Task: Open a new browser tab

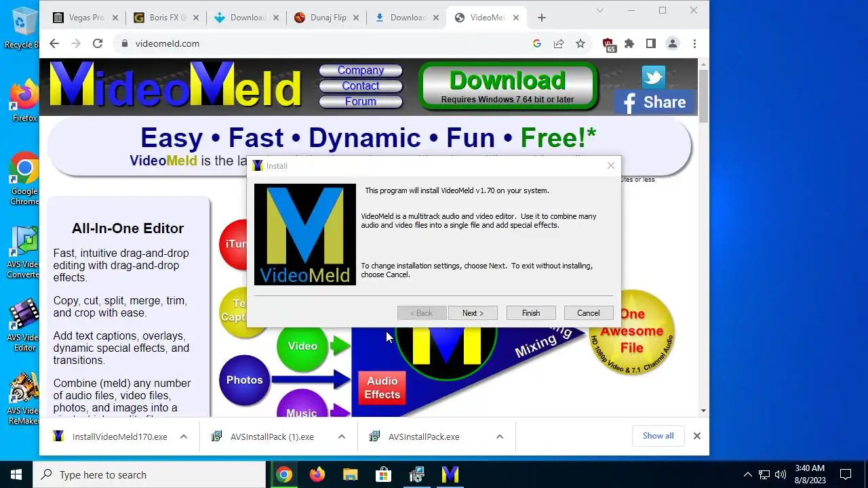Action: click(x=541, y=18)
